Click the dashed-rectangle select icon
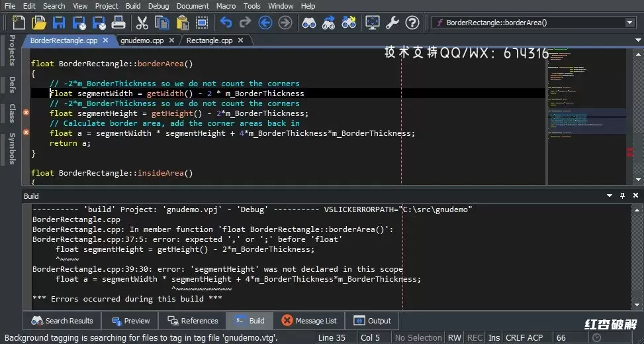644x344 pixels. pyautogui.click(x=202, y=23)
